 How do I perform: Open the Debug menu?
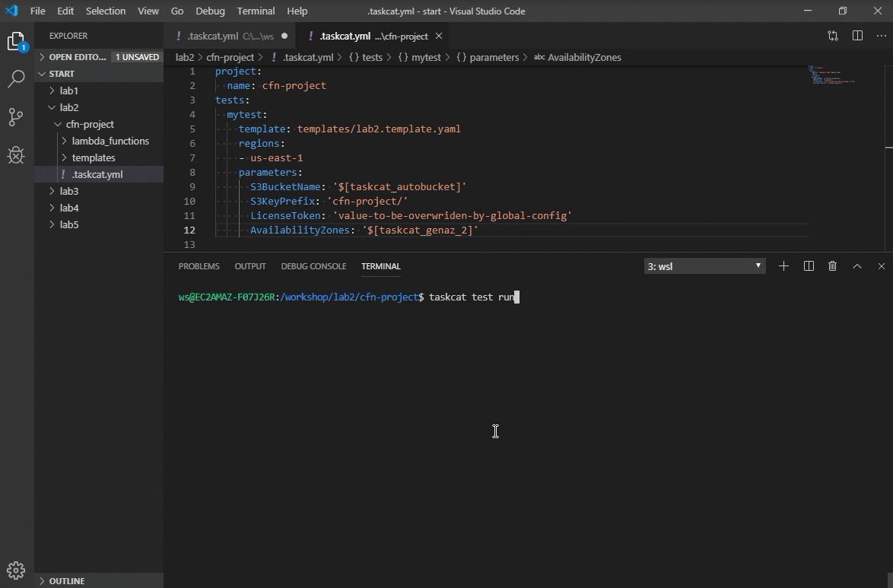[x=210, y=11]
